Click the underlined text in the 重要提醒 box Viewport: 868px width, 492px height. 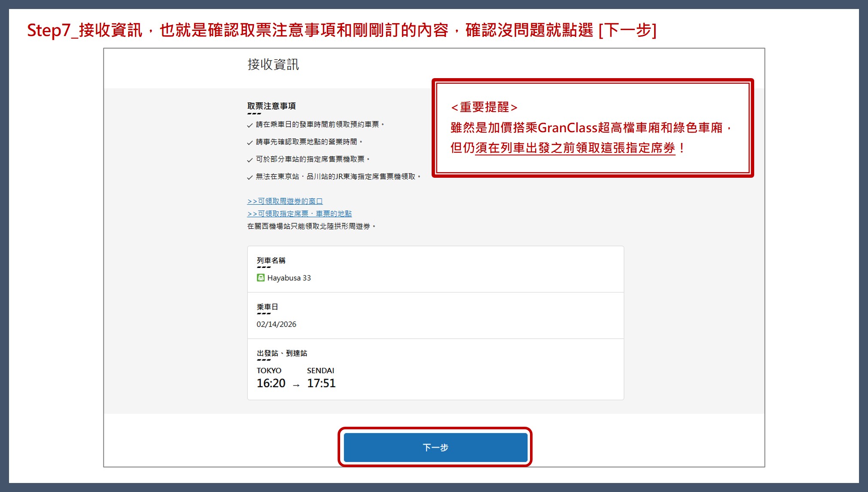(x=575, y=148)
